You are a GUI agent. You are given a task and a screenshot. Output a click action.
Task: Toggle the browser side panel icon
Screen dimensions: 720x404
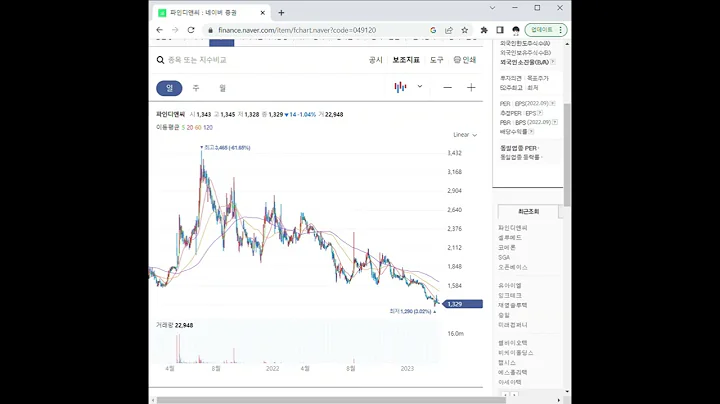pyautogui.click(x=500, y=30)
